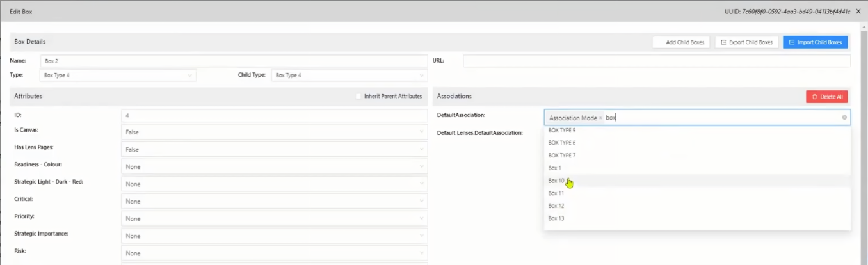The width and height of the screenshot is (868, 265).
Task: Click the Import Child Boxes icon
Action: [791, 42]
